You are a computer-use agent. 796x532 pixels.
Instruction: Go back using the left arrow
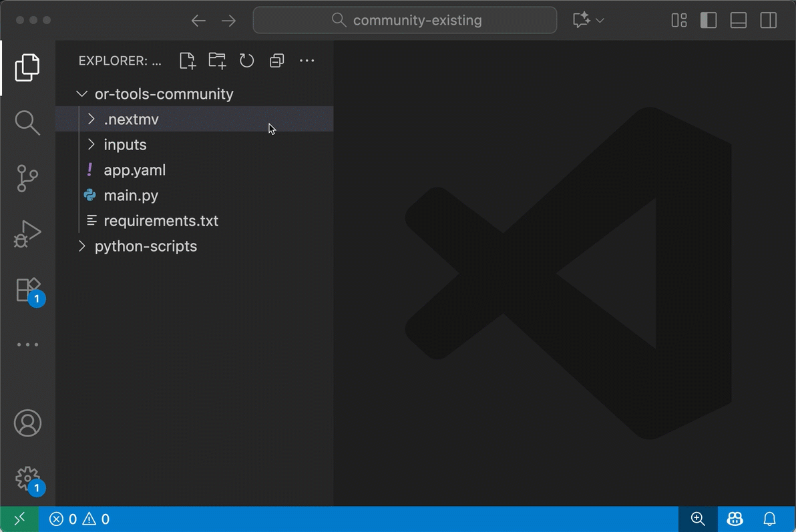198,20
